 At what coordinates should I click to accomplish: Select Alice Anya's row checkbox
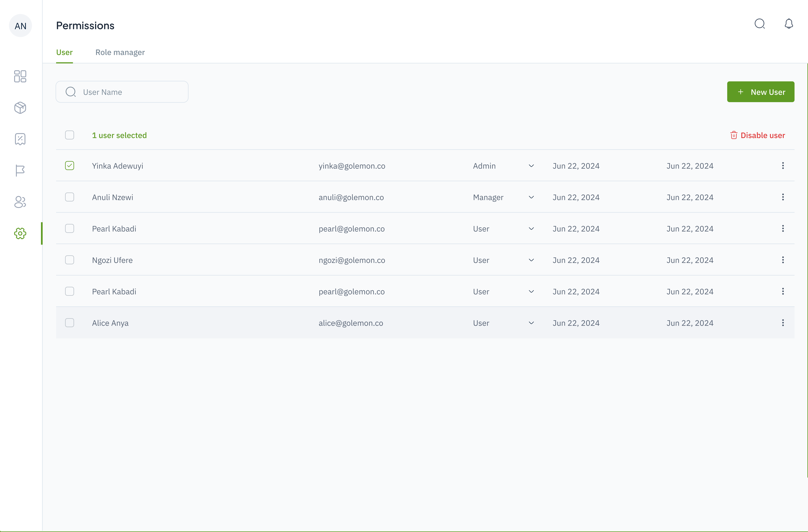click(70, 323)
